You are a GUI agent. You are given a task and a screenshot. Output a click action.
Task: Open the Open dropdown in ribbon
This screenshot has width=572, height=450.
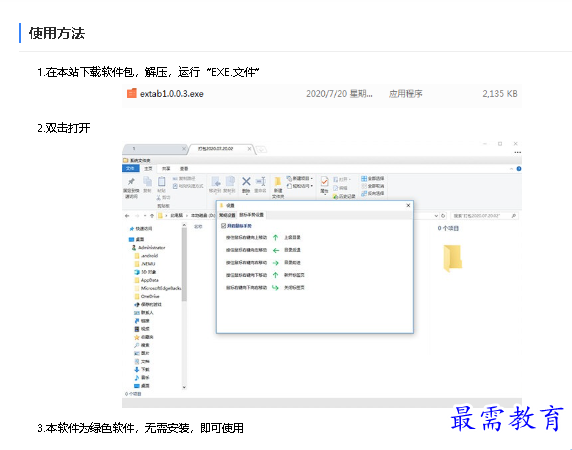342,179
